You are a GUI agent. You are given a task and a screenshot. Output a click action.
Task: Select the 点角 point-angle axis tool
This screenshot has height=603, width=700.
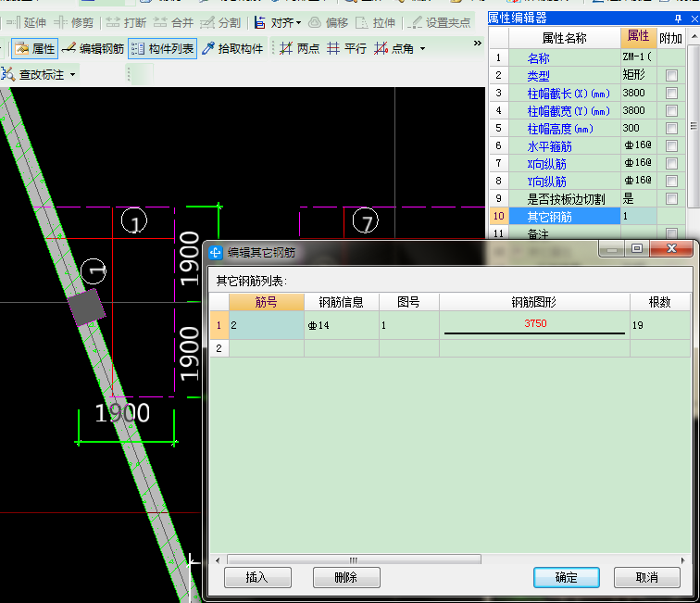coord(394,48)
